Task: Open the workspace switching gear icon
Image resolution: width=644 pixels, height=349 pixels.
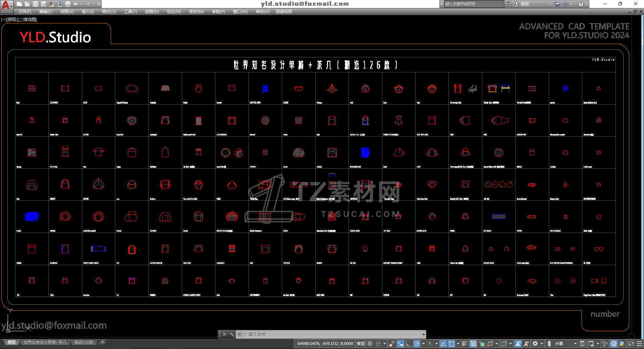Action: 535,344
